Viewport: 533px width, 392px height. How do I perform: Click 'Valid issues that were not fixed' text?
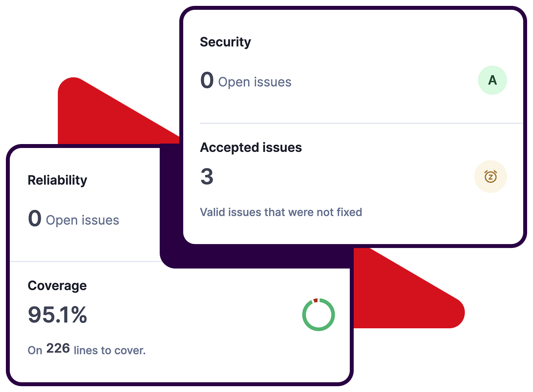tap(281, 212)
